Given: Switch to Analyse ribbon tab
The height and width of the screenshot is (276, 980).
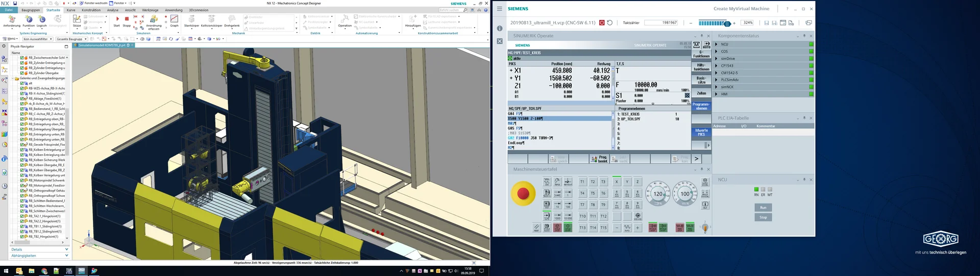Looking at the screenshot, I should coord(113,10).
